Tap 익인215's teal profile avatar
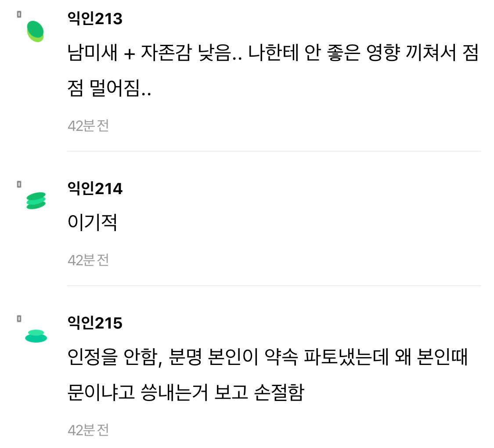Viewport: 494px width, 448px height. pyautogui.click(x=36, y=336)
